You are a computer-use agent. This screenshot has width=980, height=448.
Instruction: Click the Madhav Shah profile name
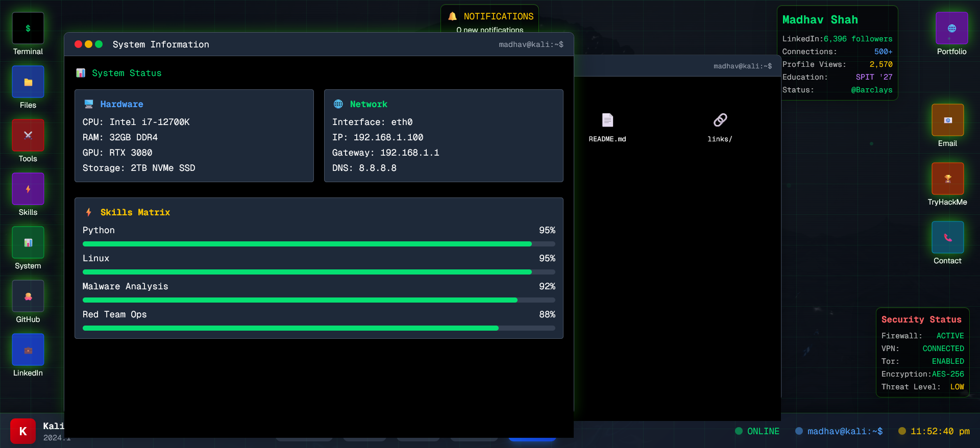click(820, 20)
